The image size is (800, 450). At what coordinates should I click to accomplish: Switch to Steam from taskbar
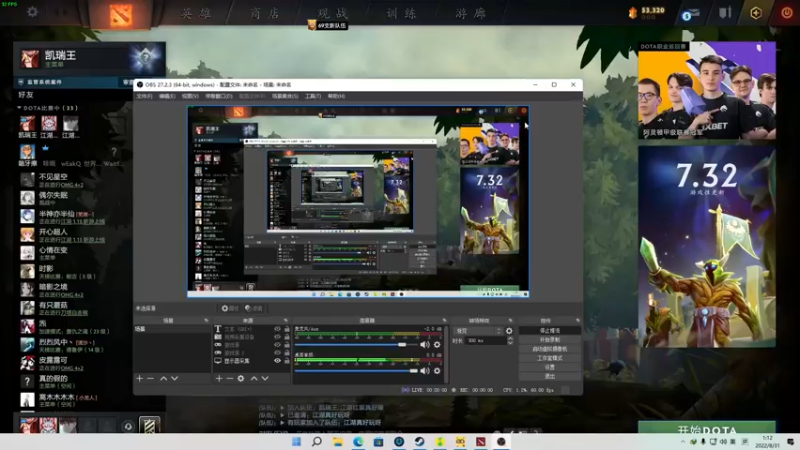[x=419, y=441]
